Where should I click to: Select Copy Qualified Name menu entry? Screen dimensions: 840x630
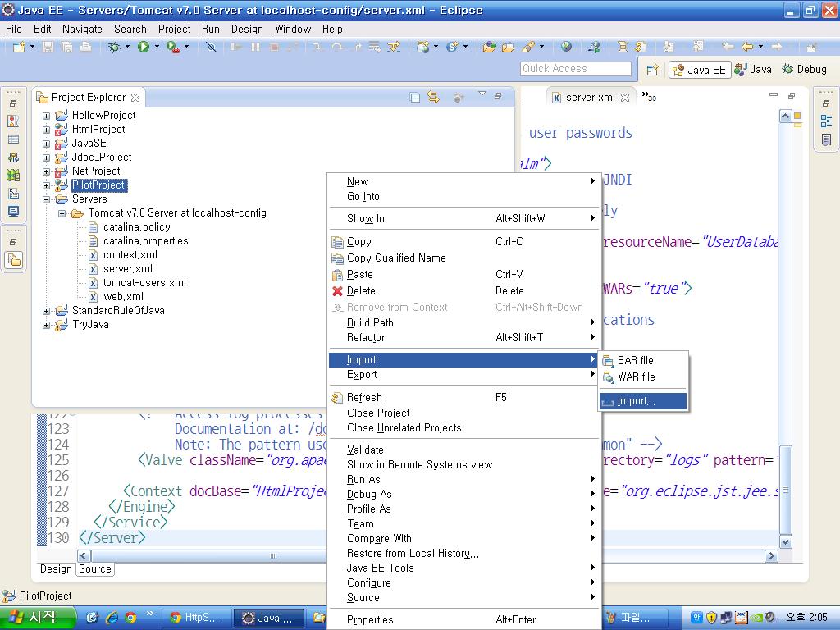(x=463, y=258)
